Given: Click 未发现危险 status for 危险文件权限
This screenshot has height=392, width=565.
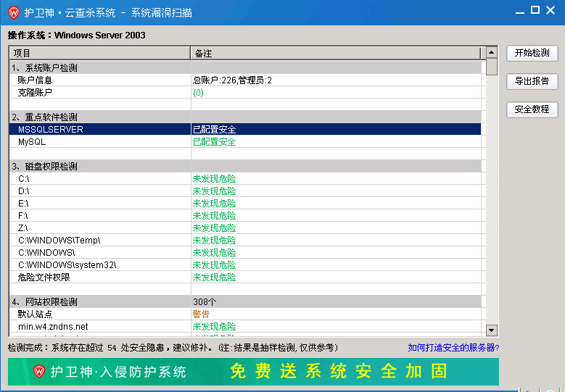Looking at the screenshot, I should click(x=215, y=278).
